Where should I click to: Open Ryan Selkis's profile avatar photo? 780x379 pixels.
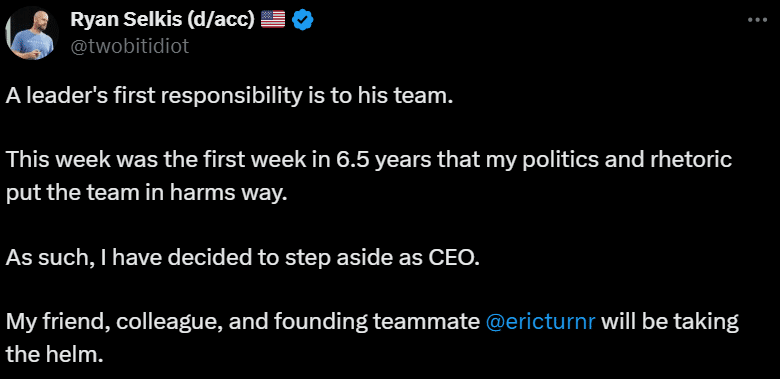32,32
